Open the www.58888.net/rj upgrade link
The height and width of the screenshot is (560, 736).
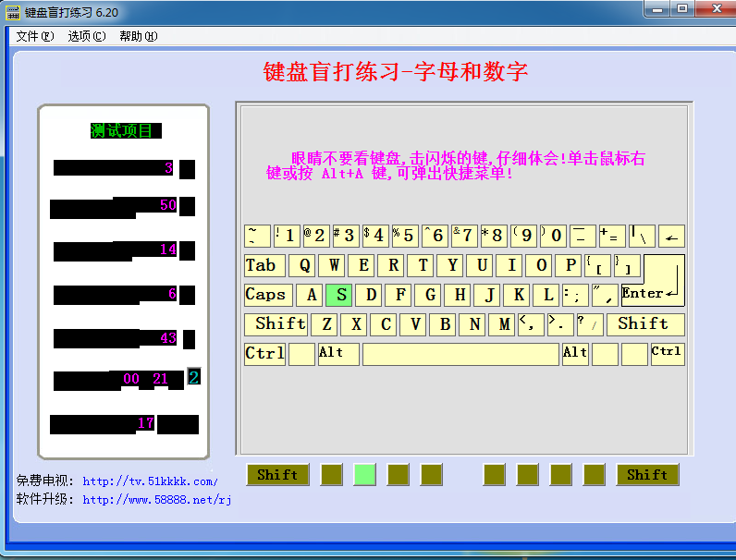157,500
